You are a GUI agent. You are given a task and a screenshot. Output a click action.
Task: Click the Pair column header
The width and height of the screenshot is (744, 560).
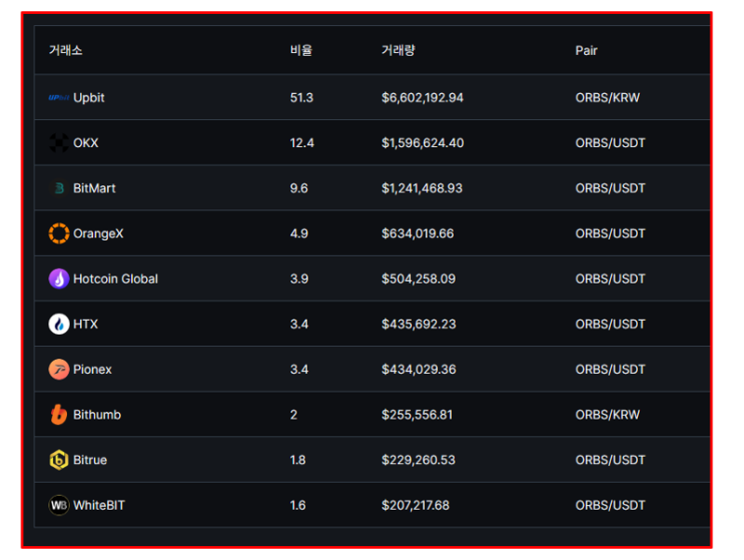coord(586,51)
